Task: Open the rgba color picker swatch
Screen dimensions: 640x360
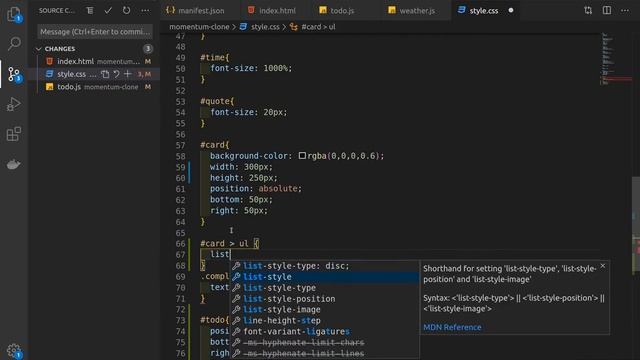Action: pos(302,156)
